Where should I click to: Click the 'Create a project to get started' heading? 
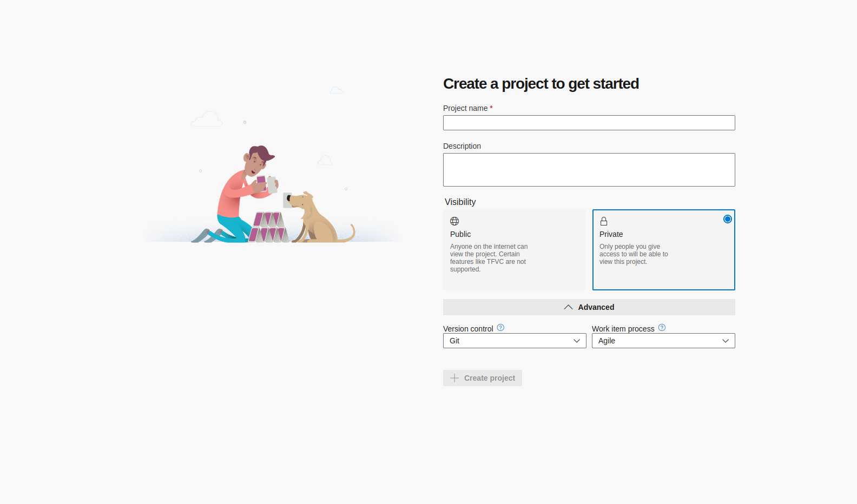pyautogui.click(x=541, y=84)
